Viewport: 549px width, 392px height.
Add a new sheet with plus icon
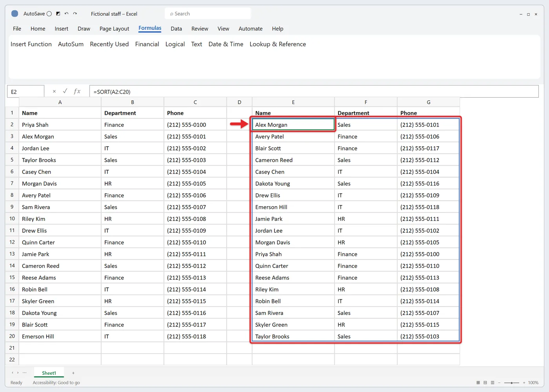[x=73, y=373]
